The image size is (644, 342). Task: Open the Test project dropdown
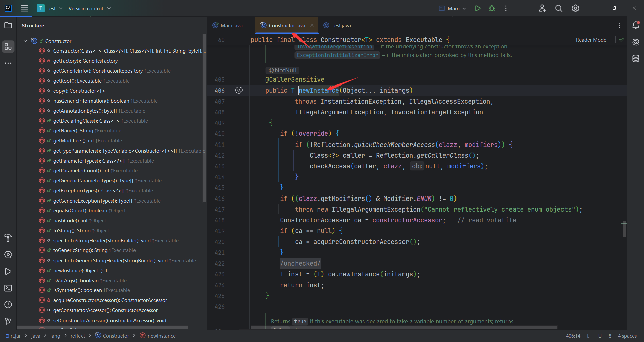coord(50,8)
